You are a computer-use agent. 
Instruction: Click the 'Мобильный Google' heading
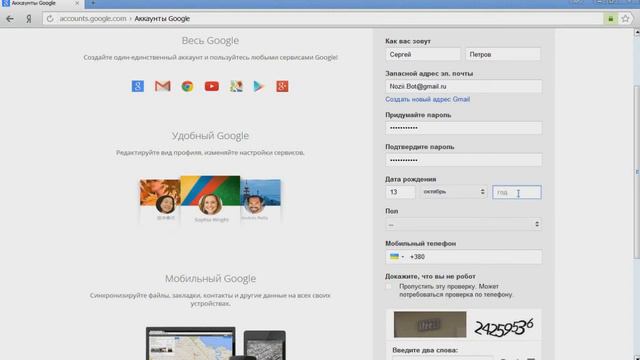tap(210, 278)
